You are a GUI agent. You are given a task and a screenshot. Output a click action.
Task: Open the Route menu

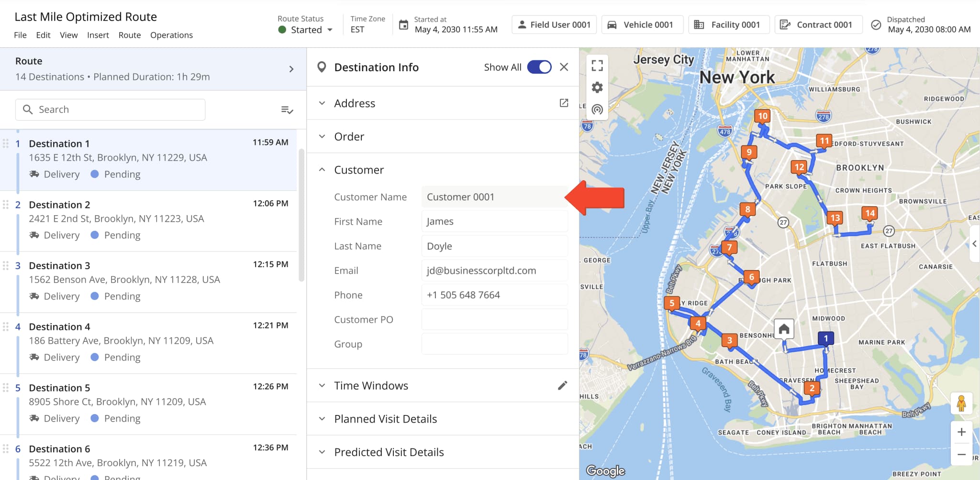(x=130, y=35)
